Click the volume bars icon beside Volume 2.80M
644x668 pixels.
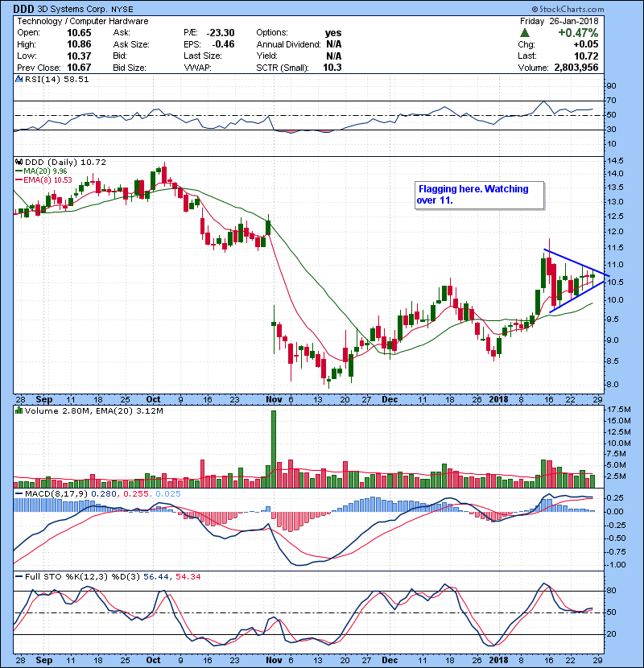(x=19, y=410)
